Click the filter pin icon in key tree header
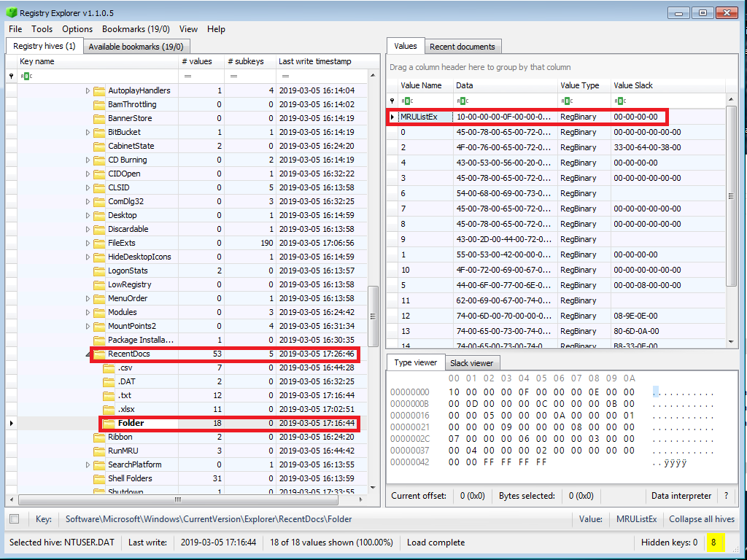 pos(11,76)
